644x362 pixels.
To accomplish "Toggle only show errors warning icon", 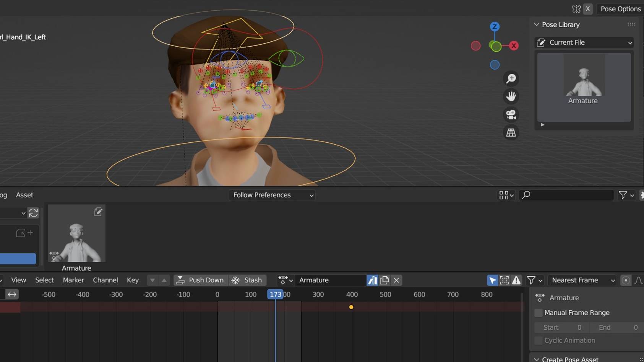I will click(x=516, y=280).
